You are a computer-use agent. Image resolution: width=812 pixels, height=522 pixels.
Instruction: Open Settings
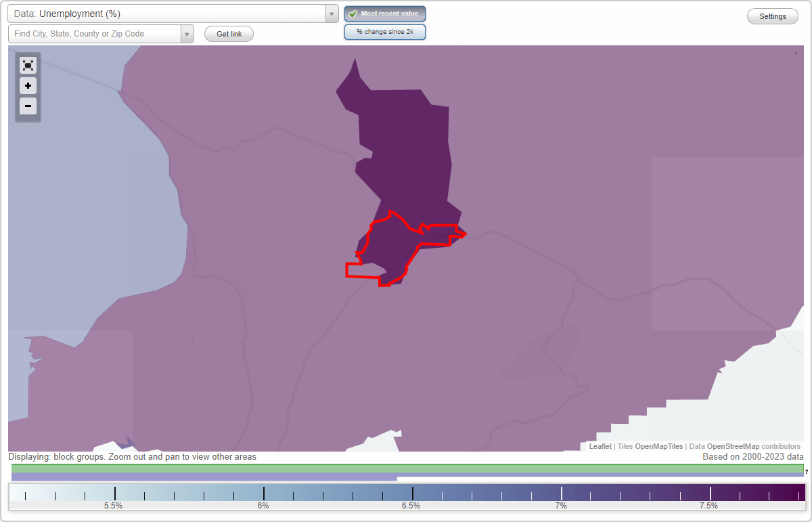[772, 16]
